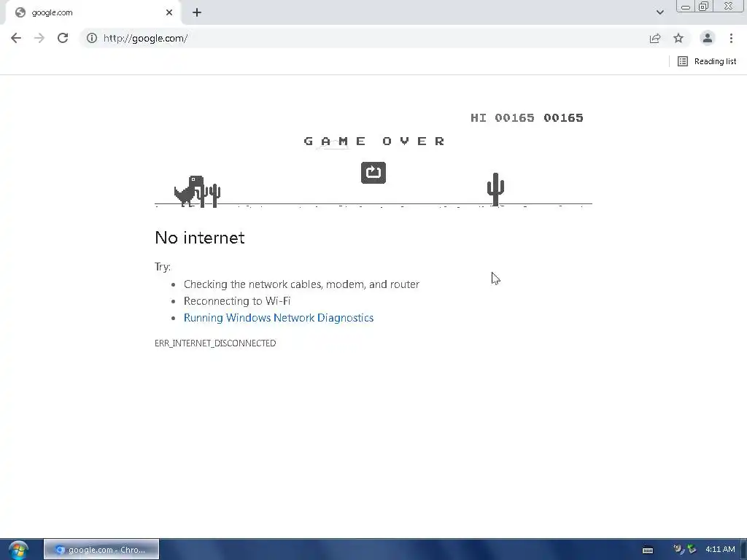Screen dimensions: 747x560
Task: Reload the page with the refresh icon
Action: [63, 38]
